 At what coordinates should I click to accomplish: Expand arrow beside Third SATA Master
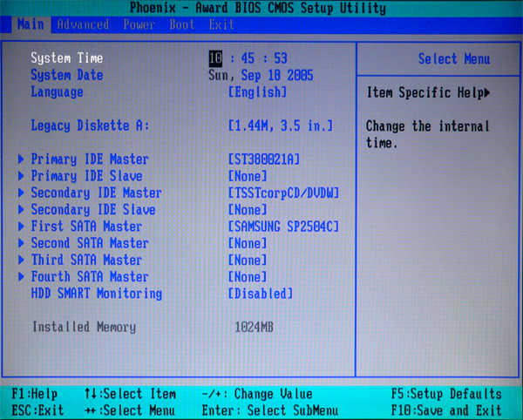click(x=21, y=260)
